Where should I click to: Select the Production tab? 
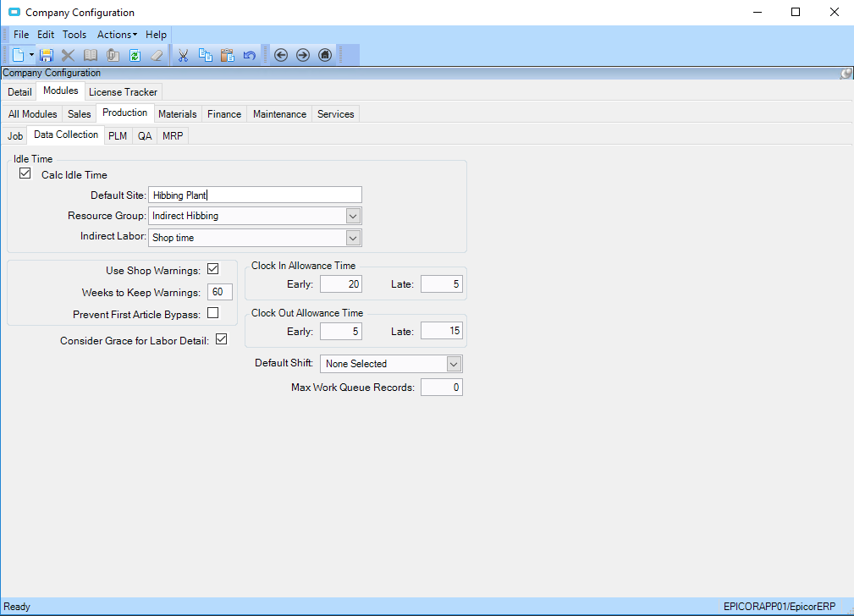click(124, 113)
